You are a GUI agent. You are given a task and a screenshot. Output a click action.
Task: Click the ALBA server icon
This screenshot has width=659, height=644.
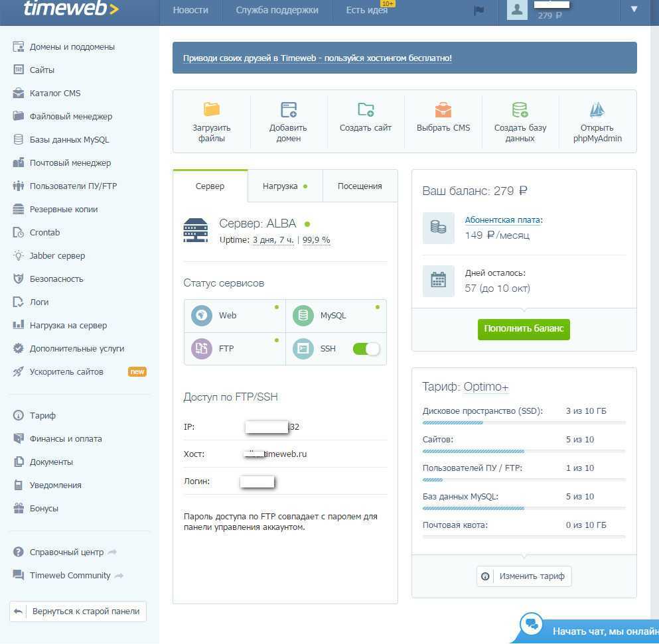(x=195, y=230)
